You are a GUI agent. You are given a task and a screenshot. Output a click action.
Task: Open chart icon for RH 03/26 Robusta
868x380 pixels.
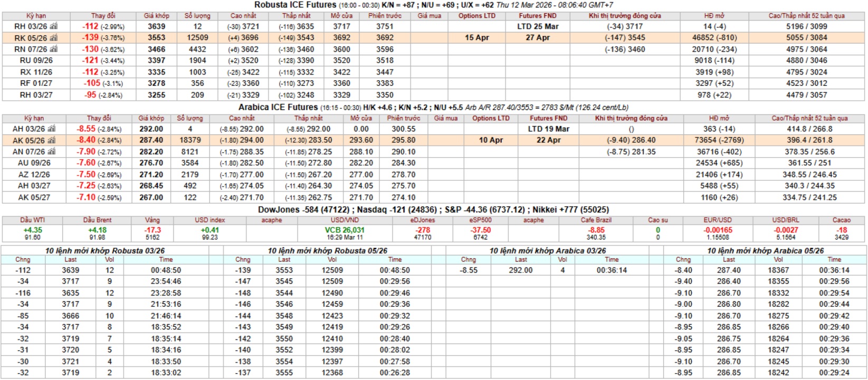tap(53, 26)
